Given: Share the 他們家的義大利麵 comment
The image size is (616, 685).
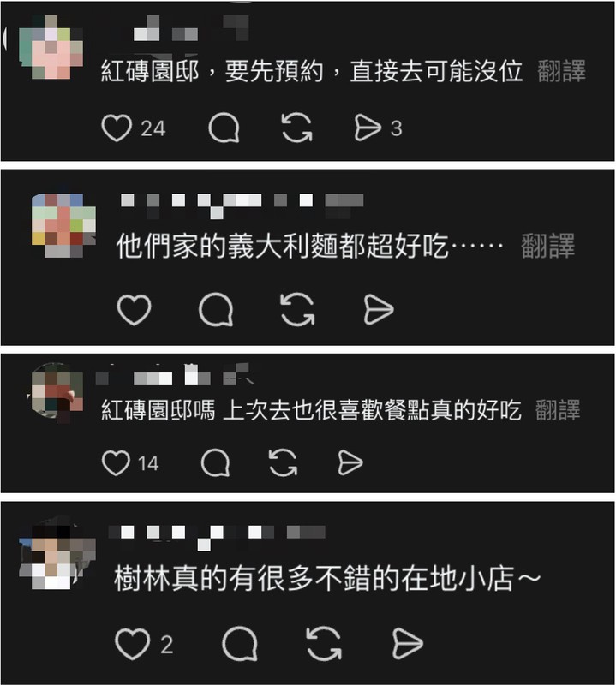Looking at the screenshot, I should 379,310.
